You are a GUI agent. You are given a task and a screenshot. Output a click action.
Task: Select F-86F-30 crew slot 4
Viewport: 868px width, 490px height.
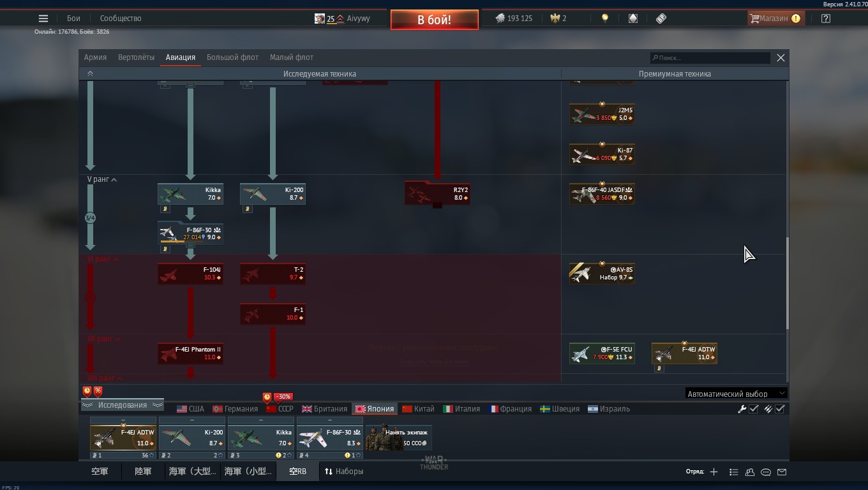click(330, 438)
